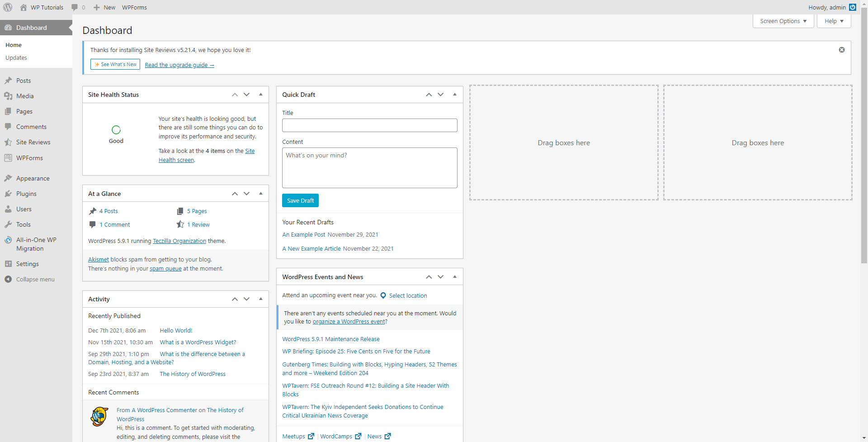This screenshot has width=868, height=442.
Task: Click the See What's New button
Action: click(115, 64)
